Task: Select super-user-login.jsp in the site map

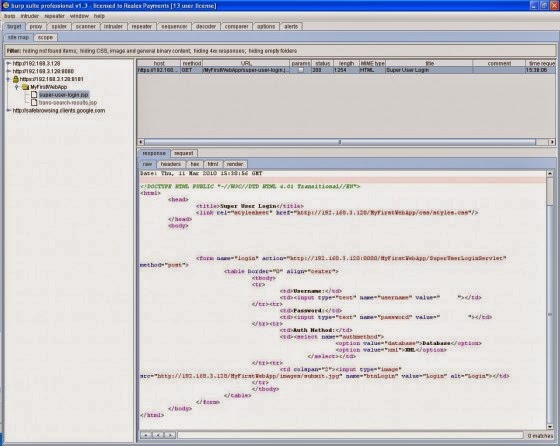Action: pos(64,95)
